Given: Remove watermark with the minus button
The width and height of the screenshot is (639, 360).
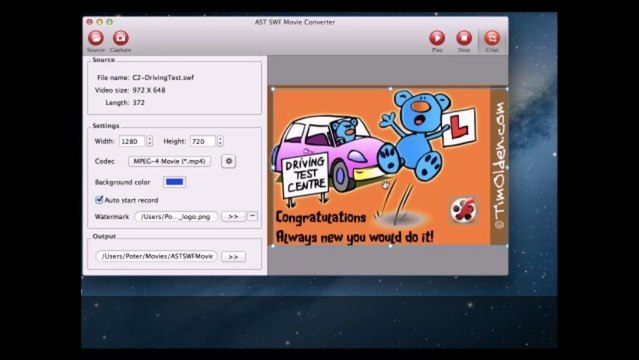Looking at the screenshot, I should pyautogui.click(x=253, y=216).
